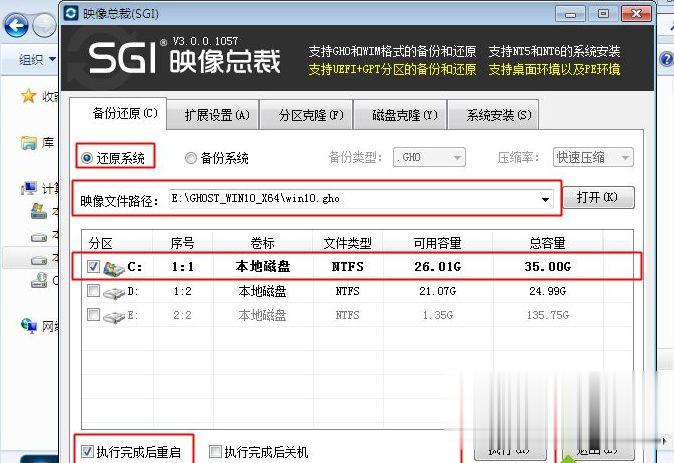Screen dimensions: 674x463
Task: Switch to the 扩展设置(A) tab
Action: point(213,115)
